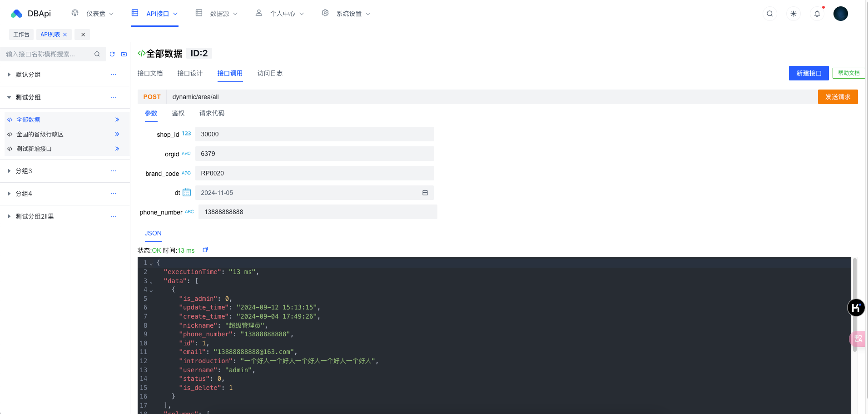Expand the 分组3 group
Viewport: 868px width, 414px height.
pos(8,171)
